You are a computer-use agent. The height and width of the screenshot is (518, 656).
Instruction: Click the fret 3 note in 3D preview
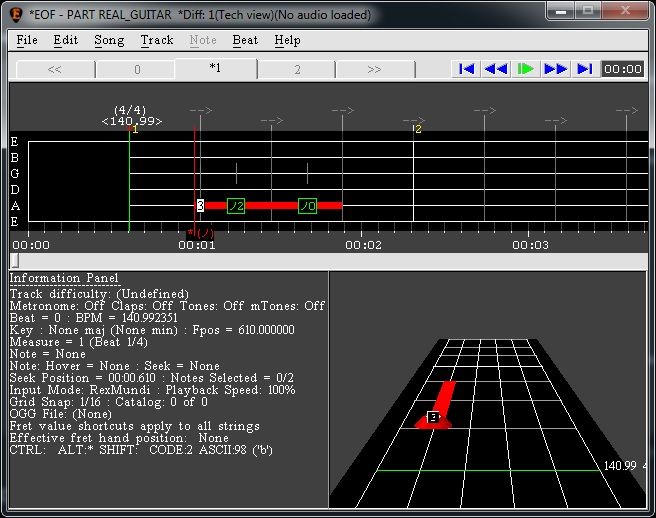coord(433,417)
